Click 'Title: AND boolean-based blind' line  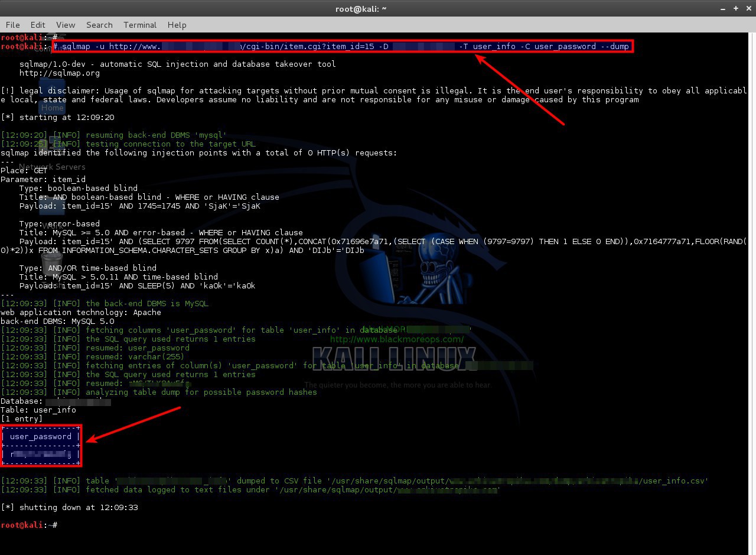(x=149, y=197)
